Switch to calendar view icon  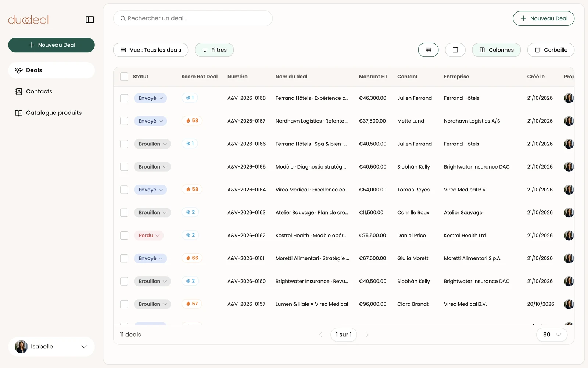pos(455,50)
